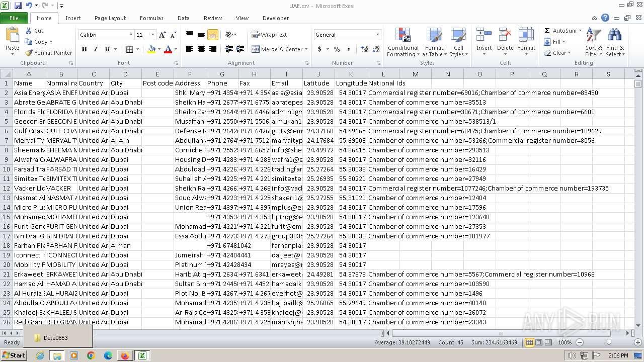
Task: Click the Insert cells icon
Action: click(484, 35)
